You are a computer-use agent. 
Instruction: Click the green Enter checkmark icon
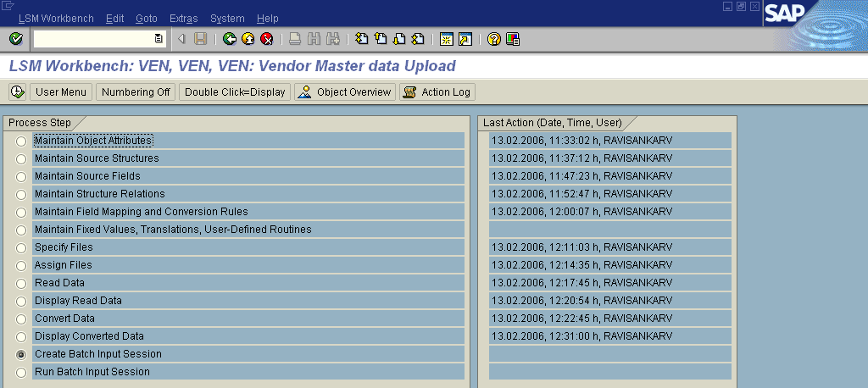point(15,39)
